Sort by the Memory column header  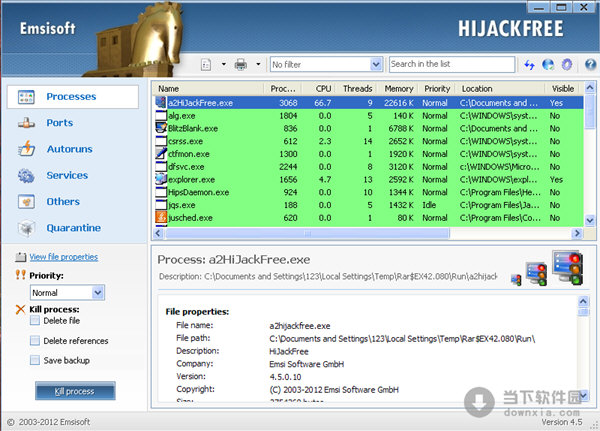click(x=398, y=89)
